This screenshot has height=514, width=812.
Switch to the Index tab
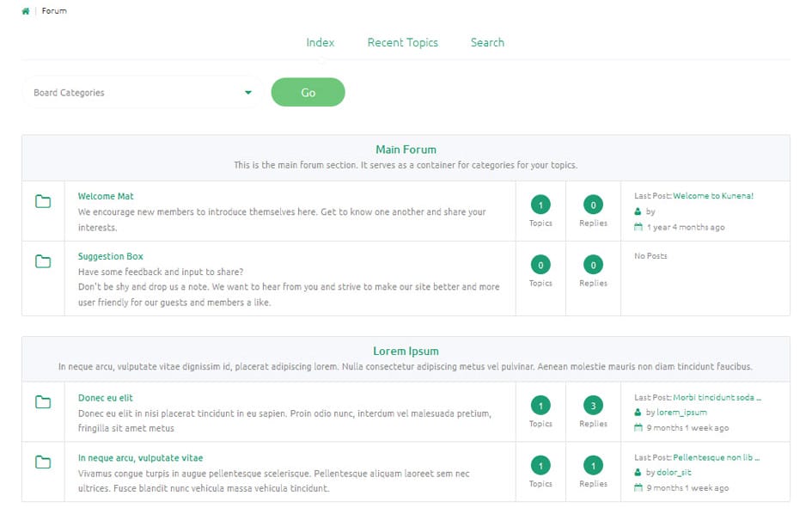pos(320,43)
